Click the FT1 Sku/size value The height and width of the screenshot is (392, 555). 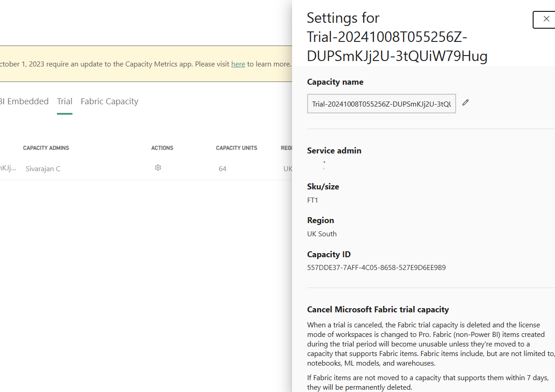click(x=313, y=200)
